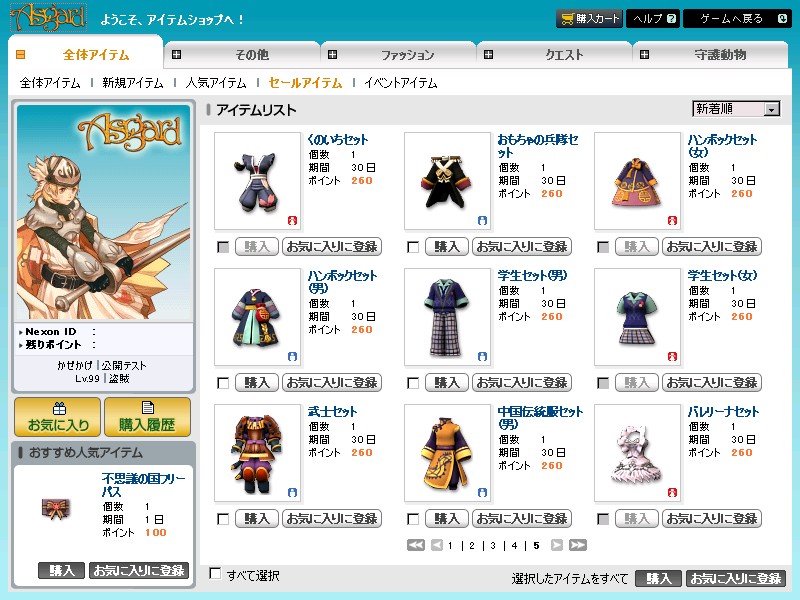This screenshot has width=800, height=600.
Task: Expand the ファッション category tab
Action: pyautogui.click(x=398, y=55)
